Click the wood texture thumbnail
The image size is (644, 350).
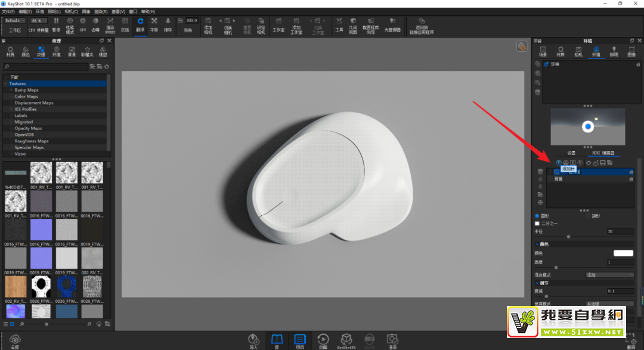pos(16,286)
